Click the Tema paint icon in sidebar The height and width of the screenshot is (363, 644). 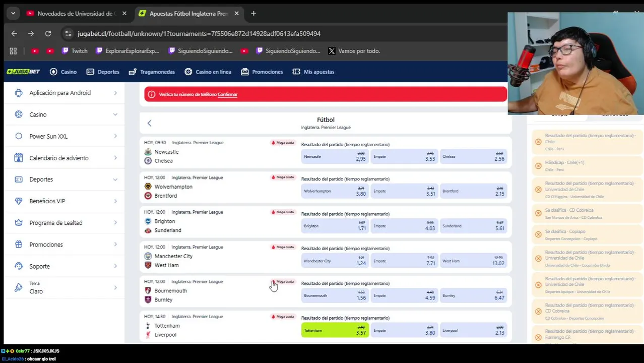point(19,288)
